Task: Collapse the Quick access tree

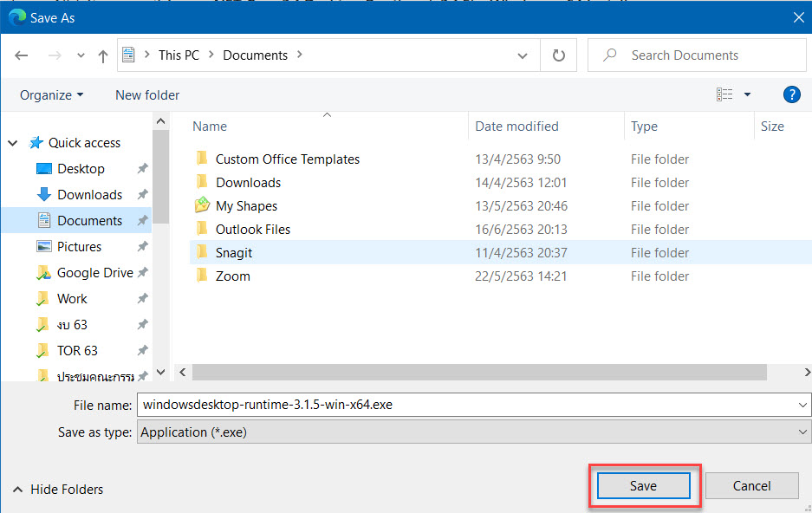Action: click(13, 143)
